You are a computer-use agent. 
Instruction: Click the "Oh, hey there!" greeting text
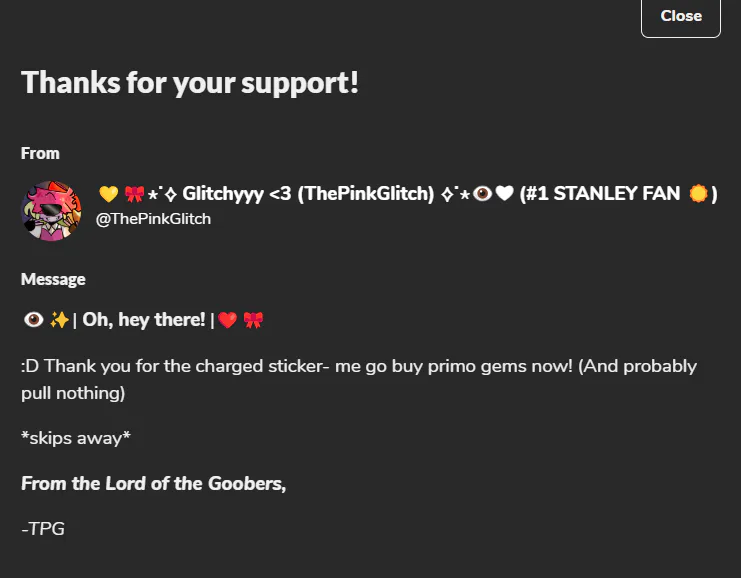click(143, 320)
